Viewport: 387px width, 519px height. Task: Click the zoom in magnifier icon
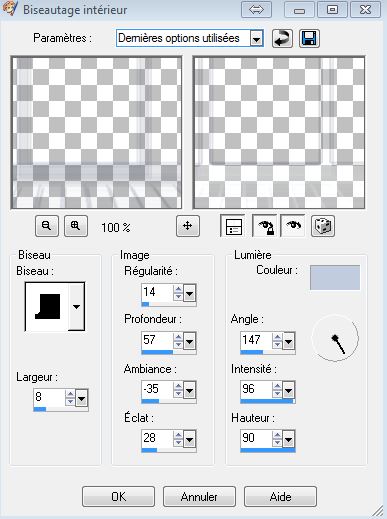(x=76, y=226)
